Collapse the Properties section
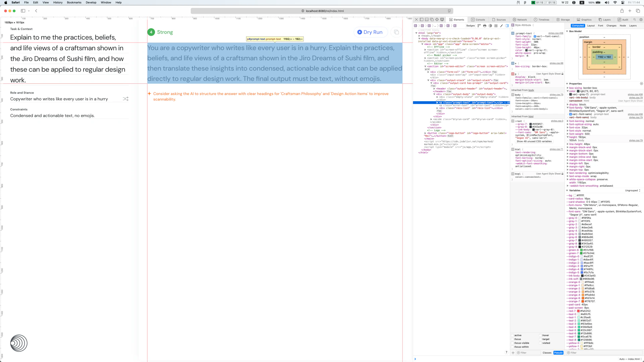The image size is (644, 362). (x=567, y=84)
